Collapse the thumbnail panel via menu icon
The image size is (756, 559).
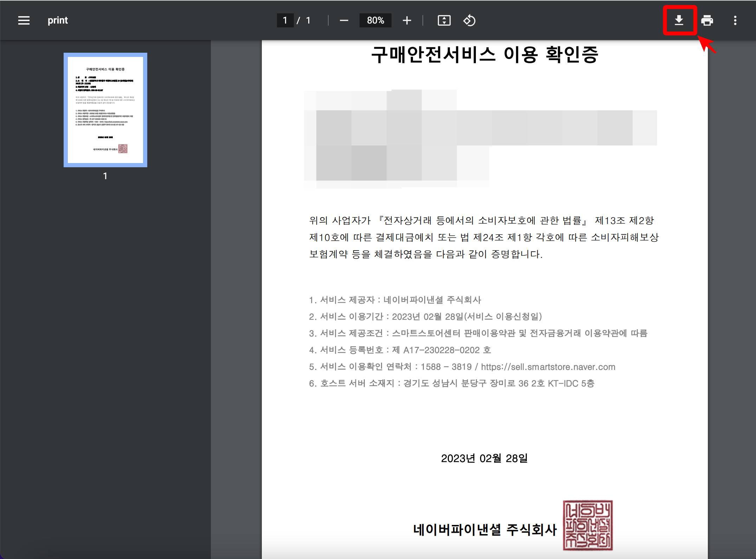click(x=24, y=20)
